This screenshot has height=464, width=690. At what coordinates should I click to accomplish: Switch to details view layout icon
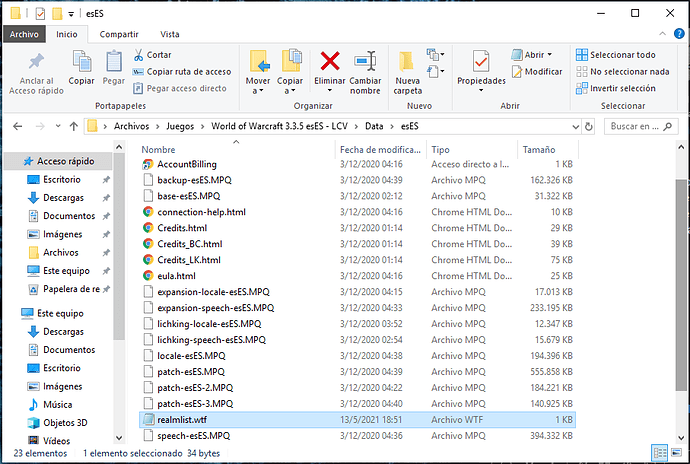pyautogui.click(x=660, y=453)
